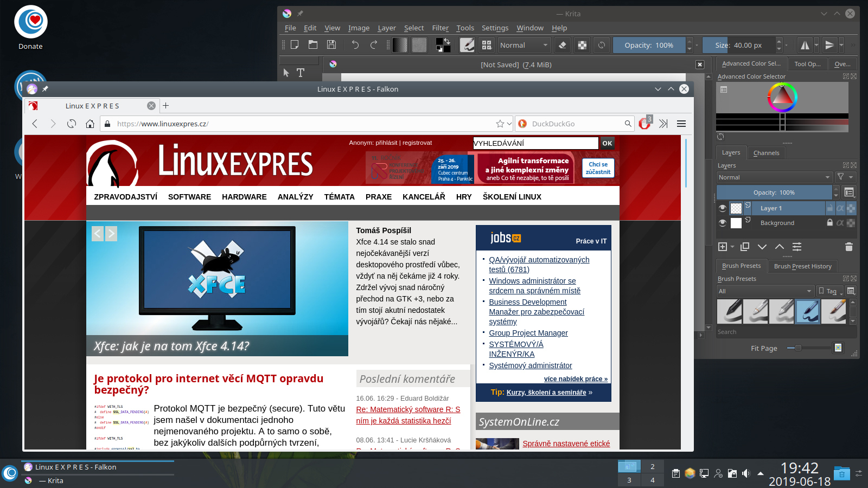The height and width of the screenshot is (488, 868).
Task: Open a file via Krita folder icon
Action: [x=313, y=45]
